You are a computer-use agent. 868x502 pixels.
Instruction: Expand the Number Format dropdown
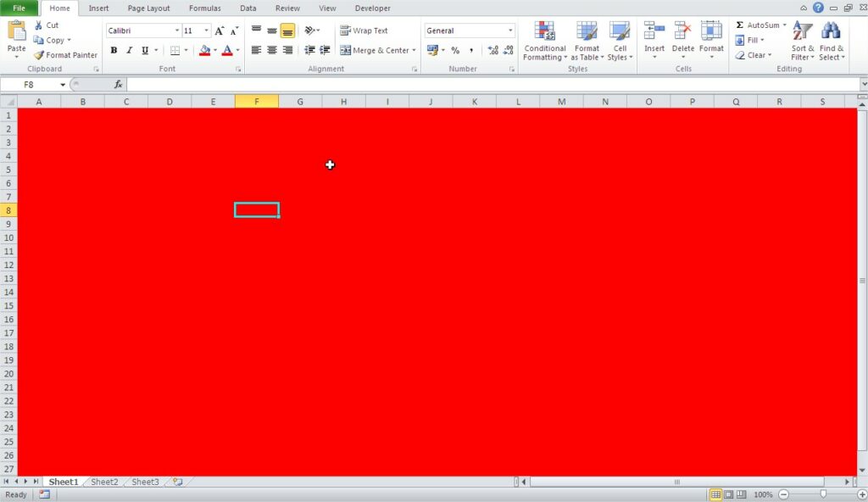tap(509, 30)
